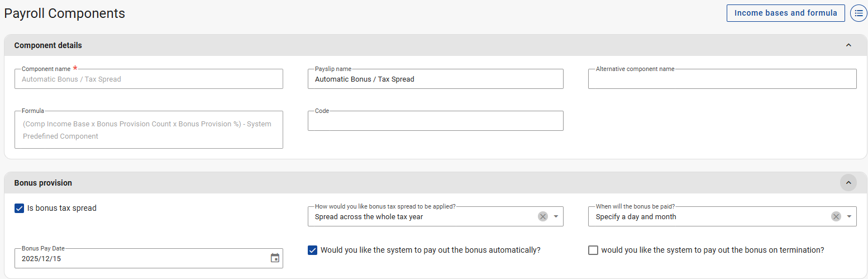
Task: Toggle 'Is bonus tax spread' checkbox
Action: 20,209
